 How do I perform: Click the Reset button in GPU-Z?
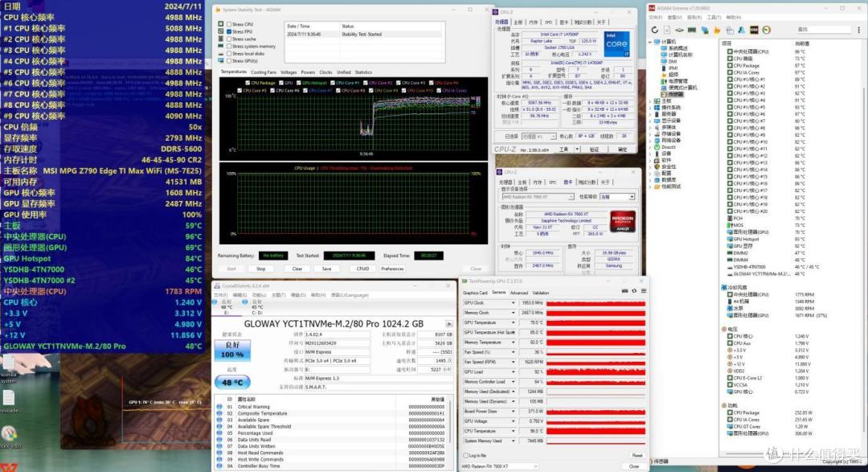point(637,455)
